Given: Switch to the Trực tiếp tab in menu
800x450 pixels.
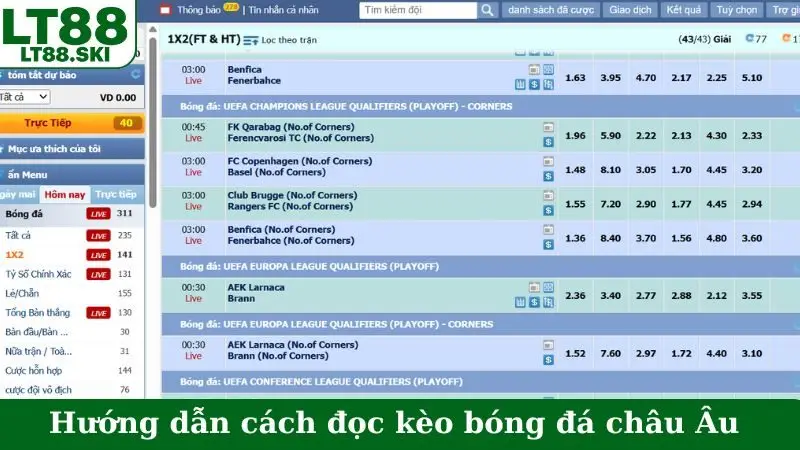Looking at the screenshot, I should coord(116,194).
